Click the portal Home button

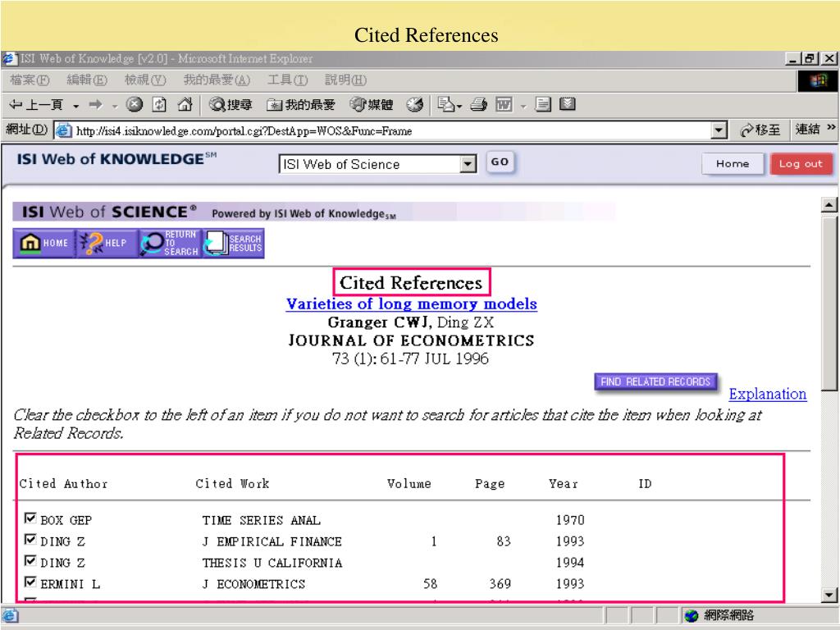733,164
